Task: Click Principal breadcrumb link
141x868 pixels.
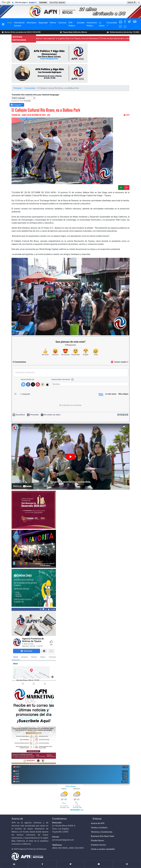Action: [x=17, y=88]
